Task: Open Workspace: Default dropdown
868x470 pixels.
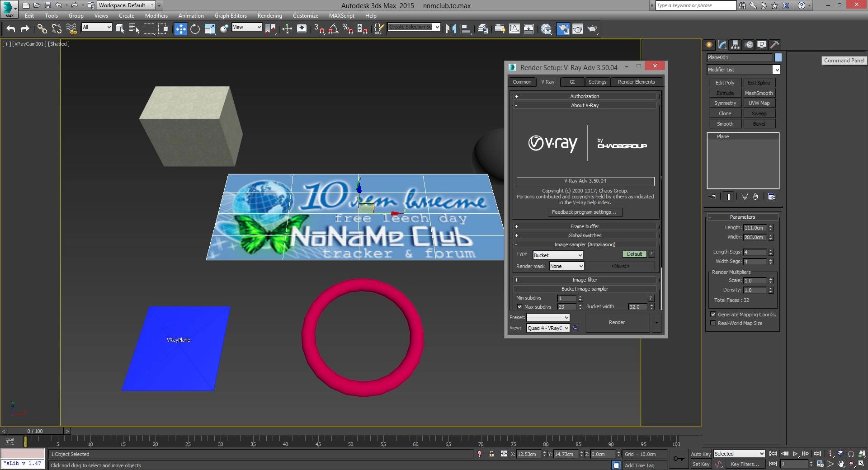Action: pyautogui.click(x=127, y=5)
